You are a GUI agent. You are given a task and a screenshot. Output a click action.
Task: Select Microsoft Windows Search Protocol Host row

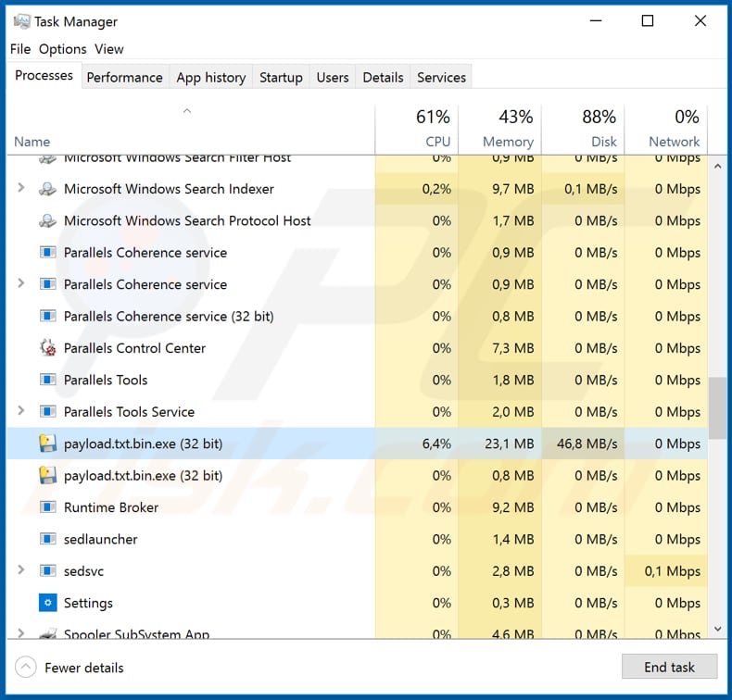tap(187, 220)
